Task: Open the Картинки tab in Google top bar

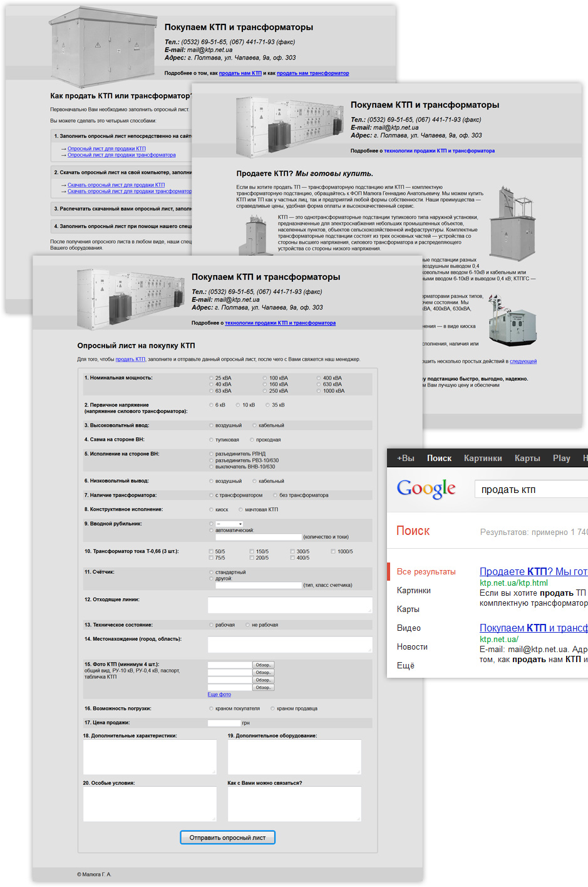Action: [x=483, y=458]
